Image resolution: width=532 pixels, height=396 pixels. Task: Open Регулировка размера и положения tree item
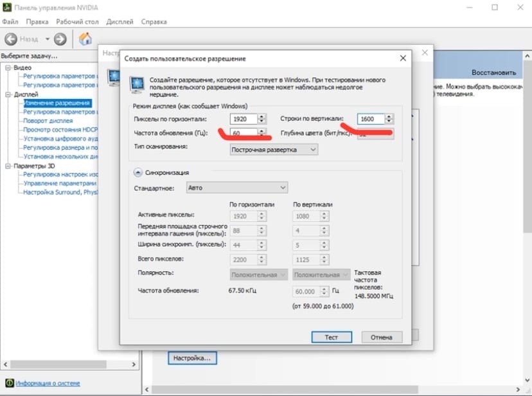coord(60,147)
